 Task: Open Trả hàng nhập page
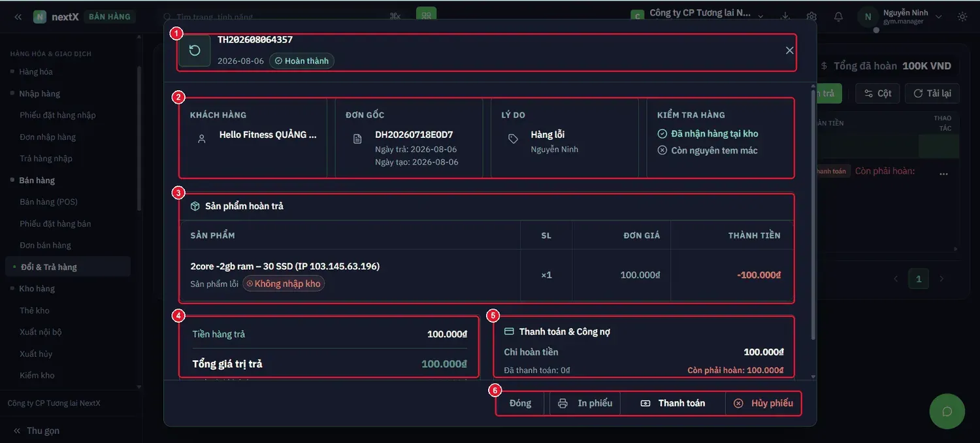(46, 159)
